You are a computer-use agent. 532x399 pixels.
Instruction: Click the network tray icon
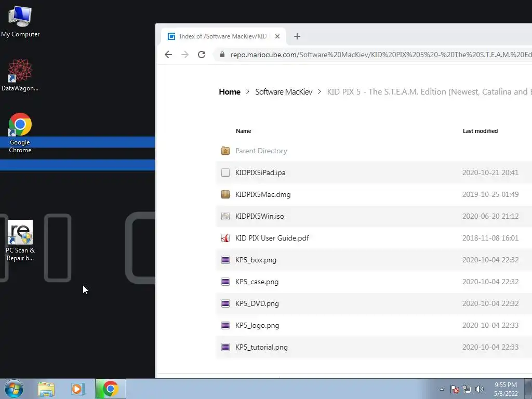(467, 389)
